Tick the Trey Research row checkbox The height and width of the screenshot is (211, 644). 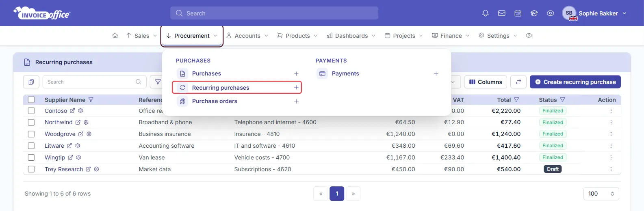(x=31, y=169)
